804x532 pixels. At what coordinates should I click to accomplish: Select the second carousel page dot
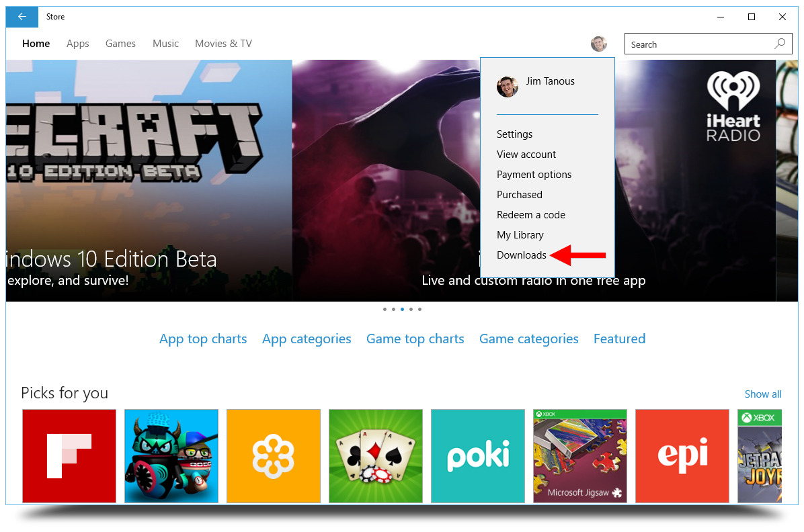click(x=393, y=309)
